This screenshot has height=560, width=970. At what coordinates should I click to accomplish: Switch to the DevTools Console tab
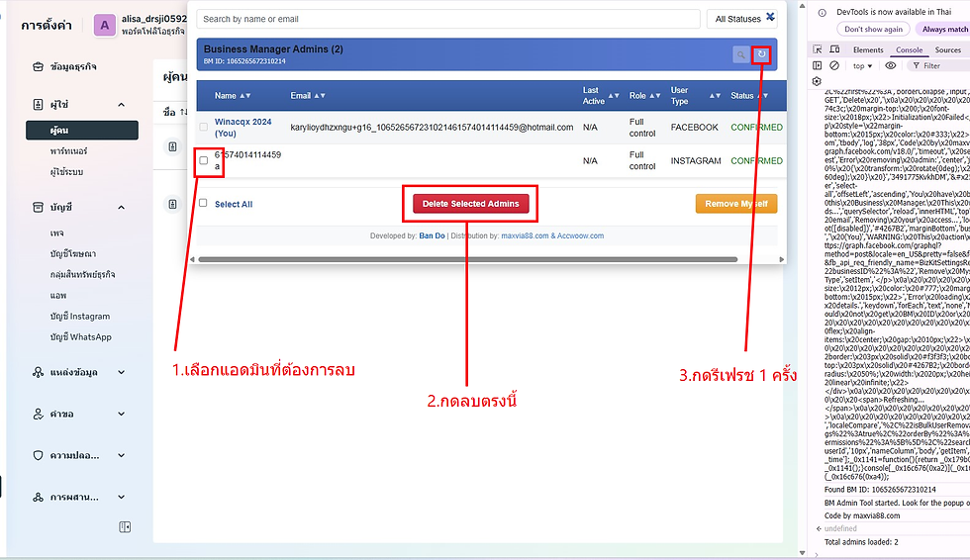pos(909,50)
